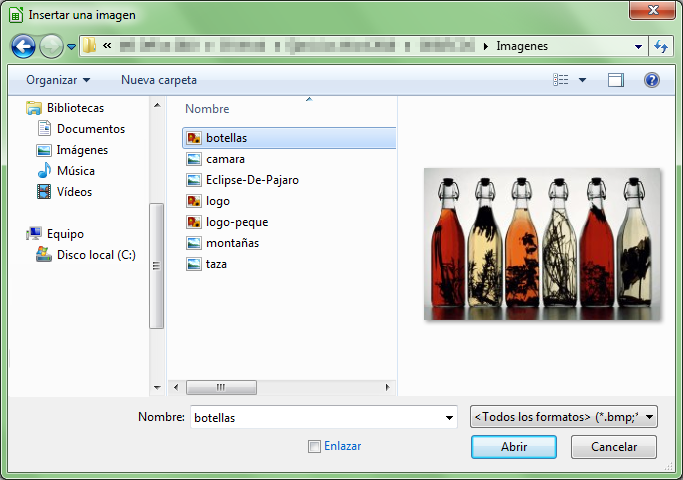Click the Vídeos film icon
Image resolution: width=683 pixels, height=480 pixels.
pos(44,192)
